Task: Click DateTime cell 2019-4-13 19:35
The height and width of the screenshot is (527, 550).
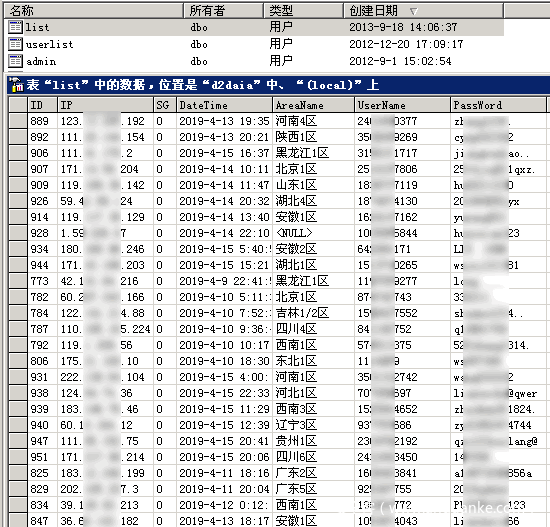Action: (x=224, y=121)
